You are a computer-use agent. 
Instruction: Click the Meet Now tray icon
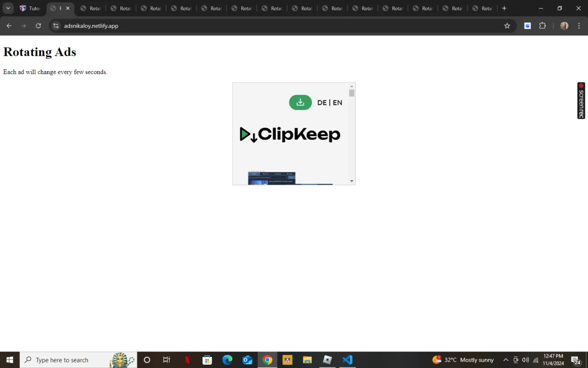(516, 360)
